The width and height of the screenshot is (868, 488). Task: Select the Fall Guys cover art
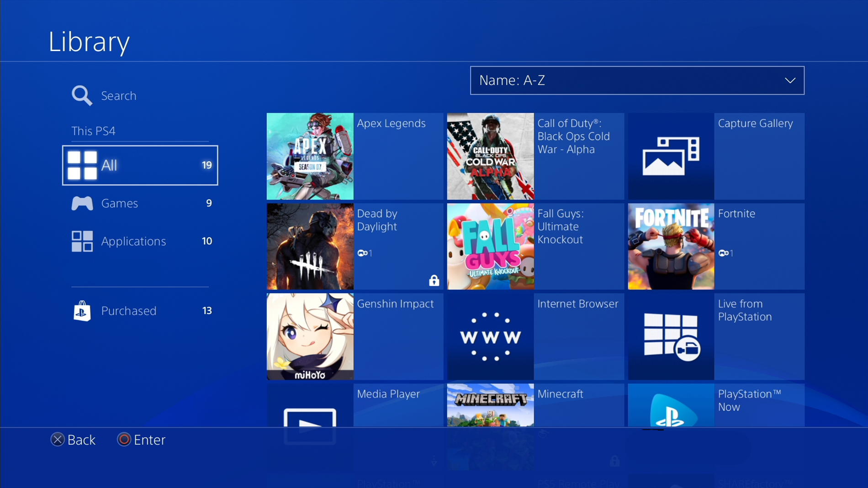pyautogui.click(x=490, y=247)
